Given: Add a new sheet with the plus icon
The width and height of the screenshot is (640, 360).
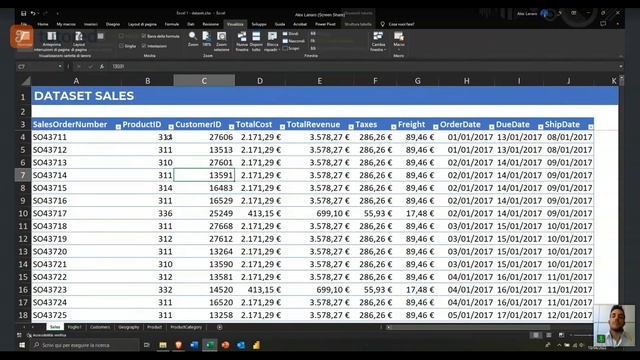Looking at the screenshot, I should [220, 327].
